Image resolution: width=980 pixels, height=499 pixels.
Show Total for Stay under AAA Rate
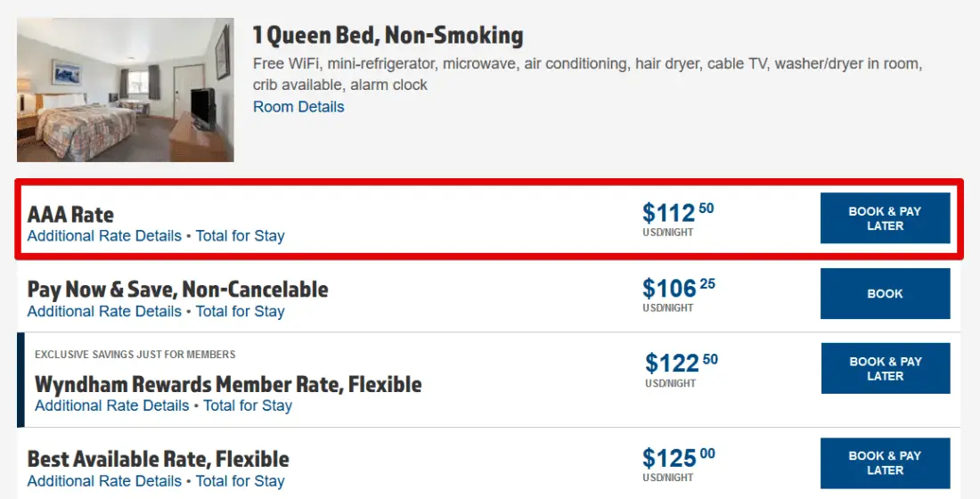point(240,236)
